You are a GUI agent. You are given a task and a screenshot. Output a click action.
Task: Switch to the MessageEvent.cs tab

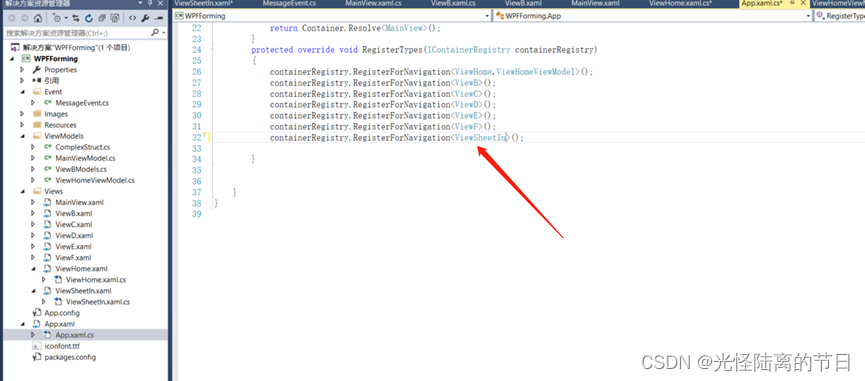tap(289, 3)
